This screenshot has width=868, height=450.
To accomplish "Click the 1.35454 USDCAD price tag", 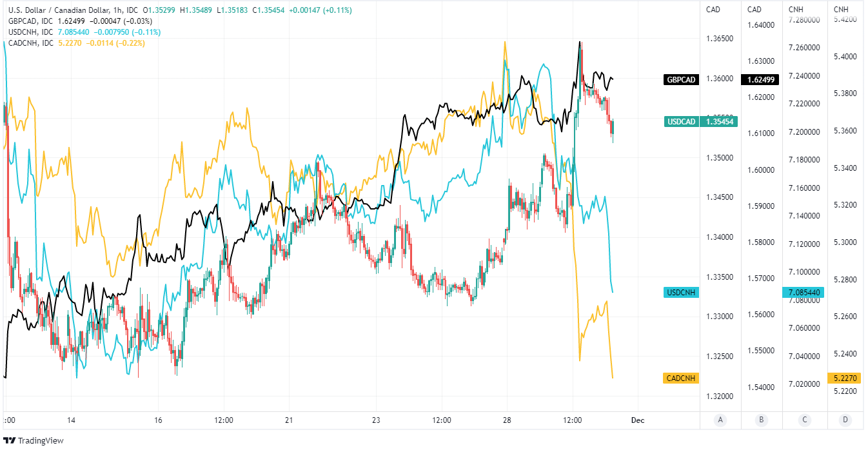I will point(720,121).
